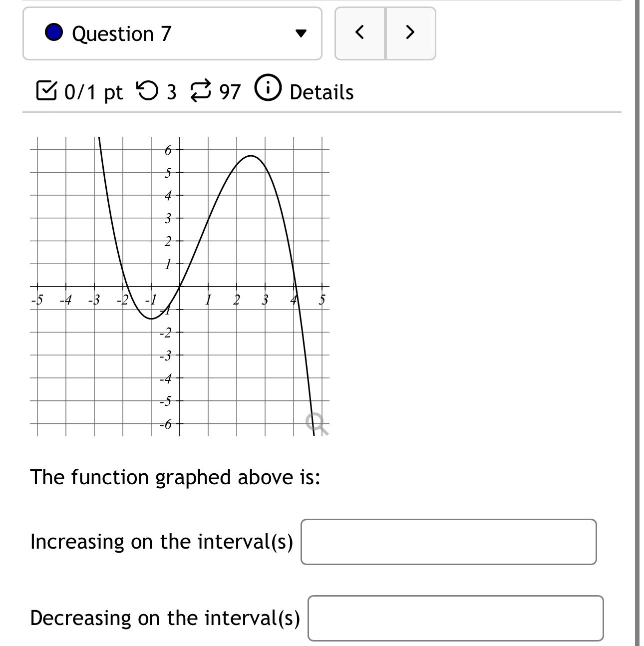Click the Increasing intervals answer field
Image resolution: width=644 pixels, height=646 pixels.
[448, 542]
